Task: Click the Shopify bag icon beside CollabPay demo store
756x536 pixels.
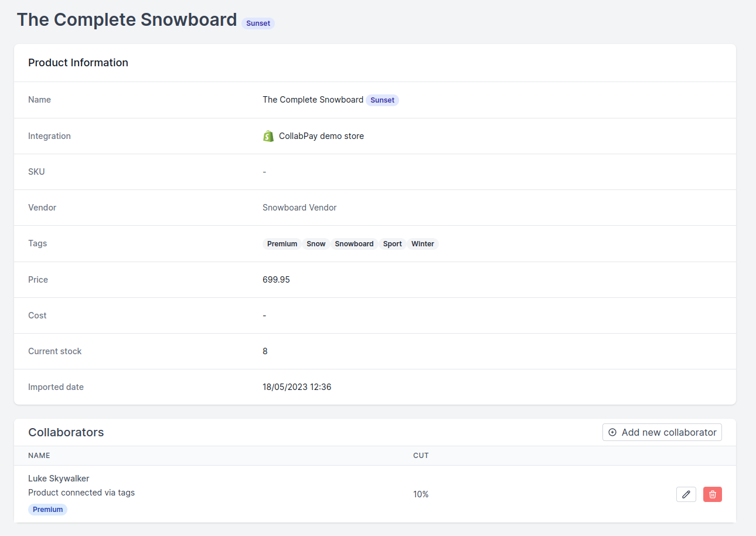Action: point(268,136)
